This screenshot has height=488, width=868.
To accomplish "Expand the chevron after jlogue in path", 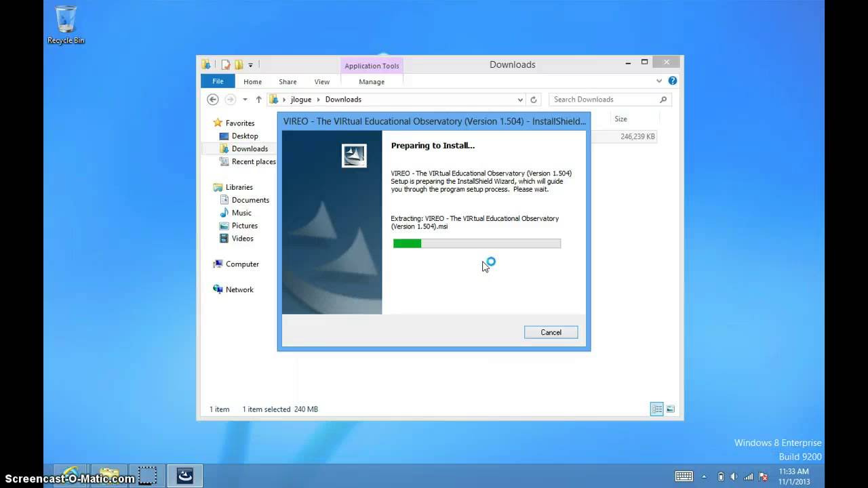I will click(x=318, y=100).
